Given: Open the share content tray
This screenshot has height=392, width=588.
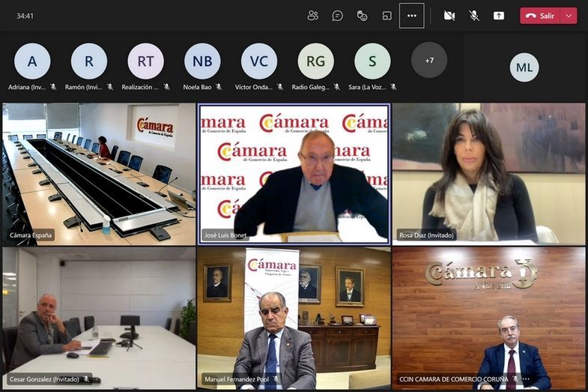Looking at the screenshot, I should [x=499, y=16].
